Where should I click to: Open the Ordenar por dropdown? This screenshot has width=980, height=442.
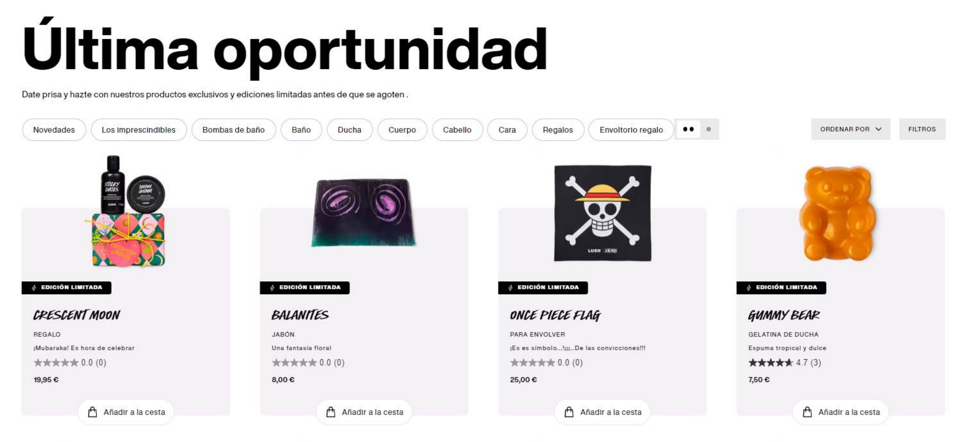pos(851,129)
